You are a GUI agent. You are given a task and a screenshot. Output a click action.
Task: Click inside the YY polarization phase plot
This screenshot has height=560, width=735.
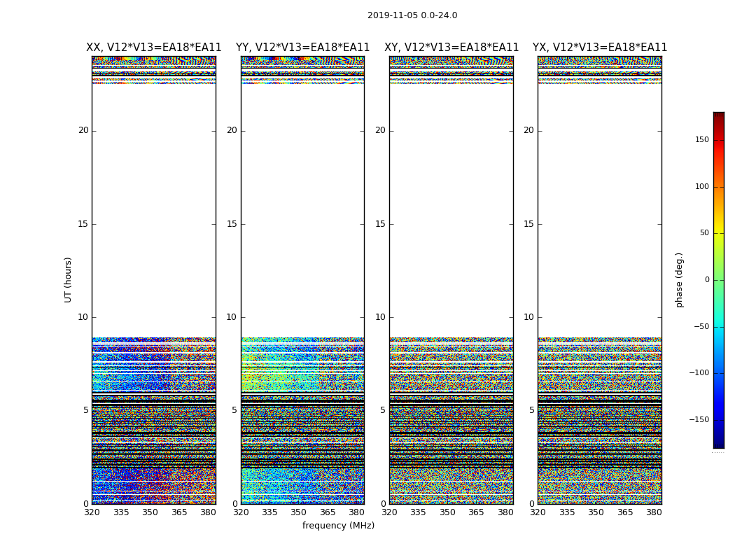click(x=303, y=280)
